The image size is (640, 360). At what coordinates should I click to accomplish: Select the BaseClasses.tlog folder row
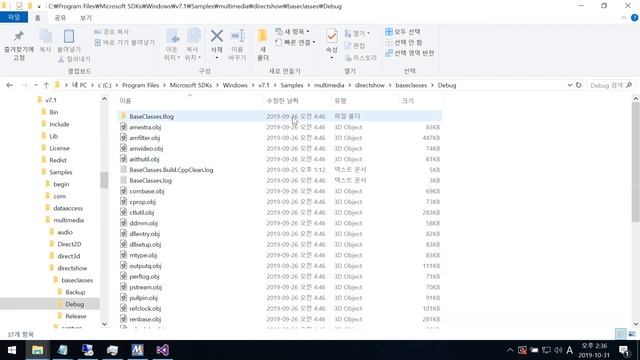pos(280,116)
